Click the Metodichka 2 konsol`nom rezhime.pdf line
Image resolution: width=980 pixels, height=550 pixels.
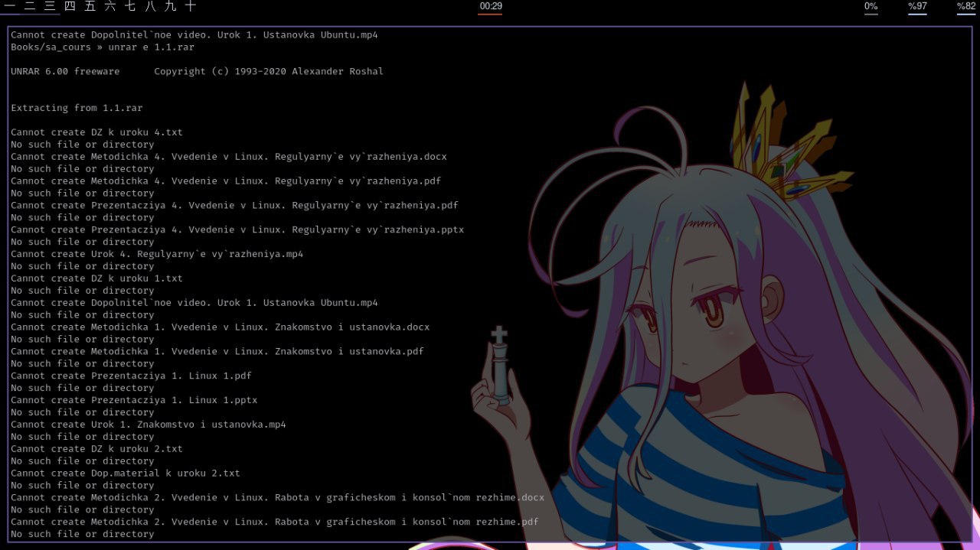pyautogui.click(x=275, y=522)
